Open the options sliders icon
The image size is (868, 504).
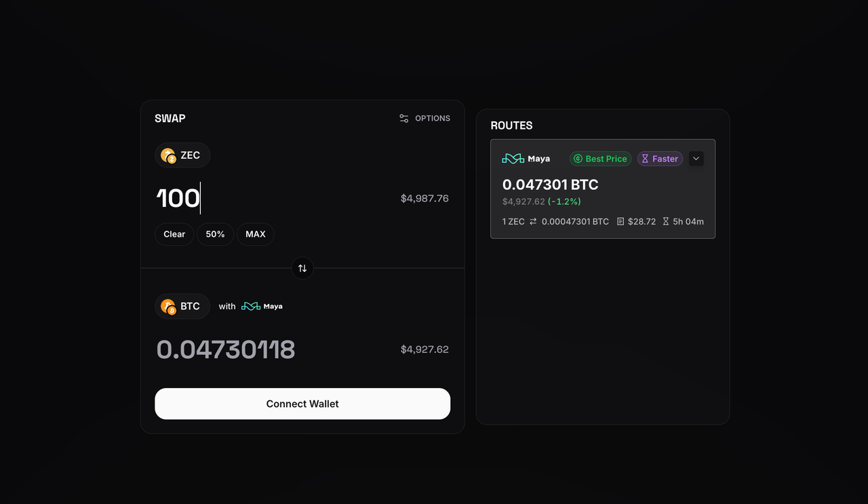pos(404,118)
